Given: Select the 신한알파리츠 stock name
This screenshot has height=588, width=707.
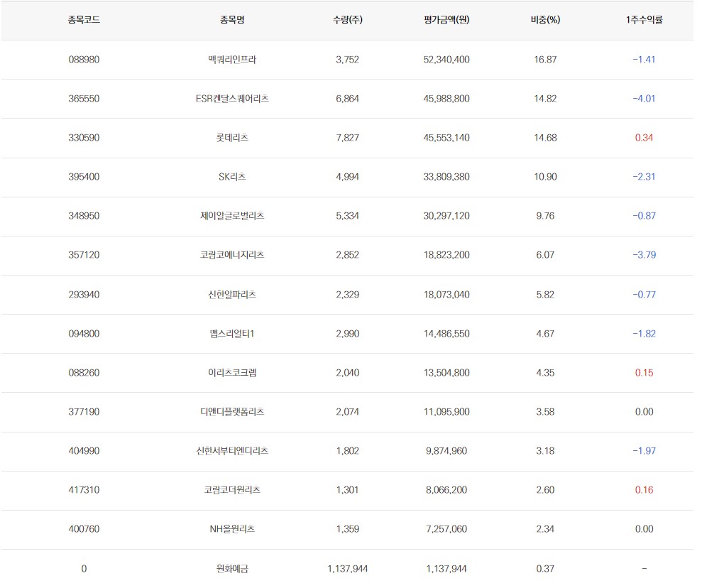Looking at the screenshot, I should coord(232,295).
